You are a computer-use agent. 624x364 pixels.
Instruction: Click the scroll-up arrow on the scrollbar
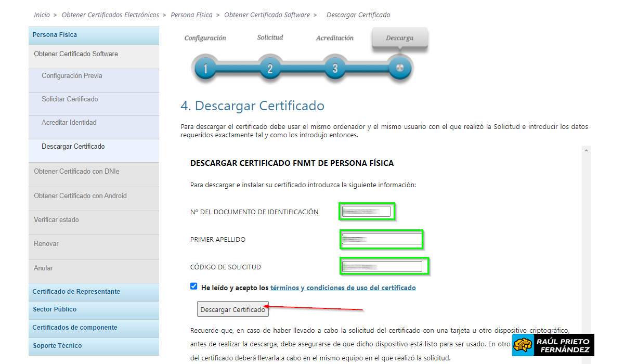[x=587, y=150]
